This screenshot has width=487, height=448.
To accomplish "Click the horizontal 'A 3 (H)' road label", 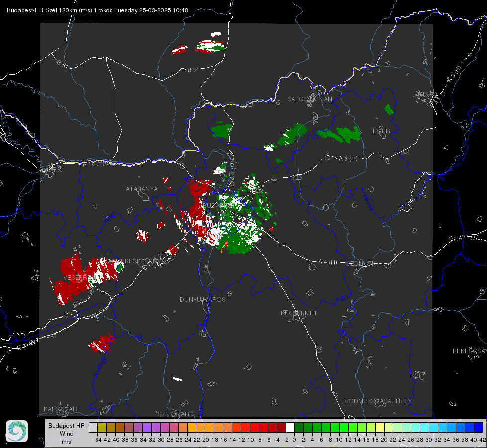I will [348, 159].
